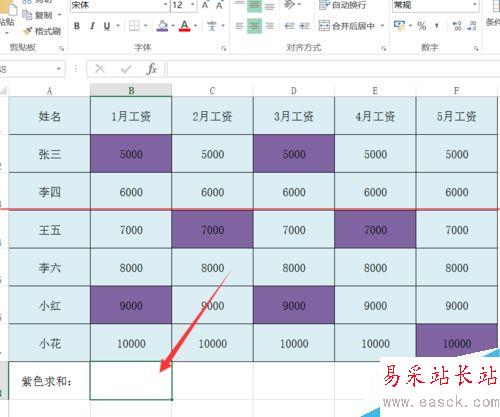
Task: Open the font name dropdown (宋体)
Action: point(166,5)
